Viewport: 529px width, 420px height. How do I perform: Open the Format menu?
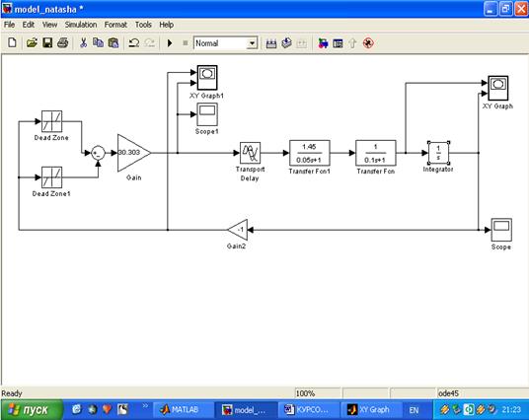tap(115, 25)
